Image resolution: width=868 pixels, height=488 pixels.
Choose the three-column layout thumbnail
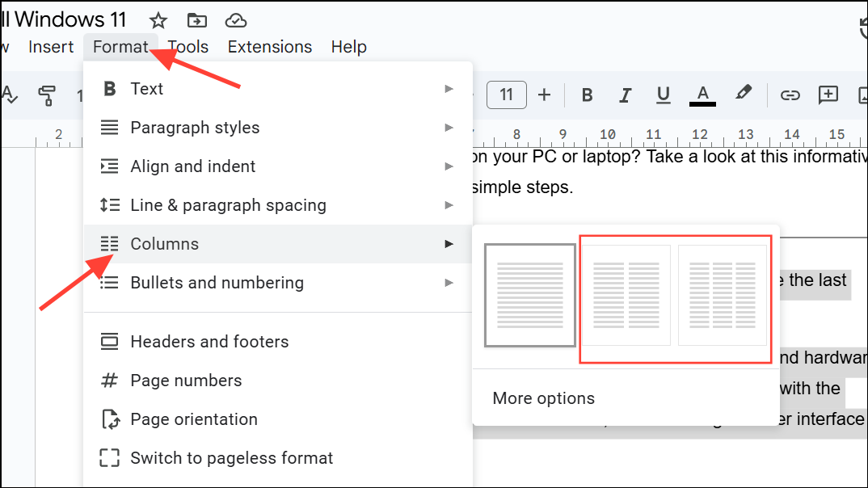tap(723, 295)
